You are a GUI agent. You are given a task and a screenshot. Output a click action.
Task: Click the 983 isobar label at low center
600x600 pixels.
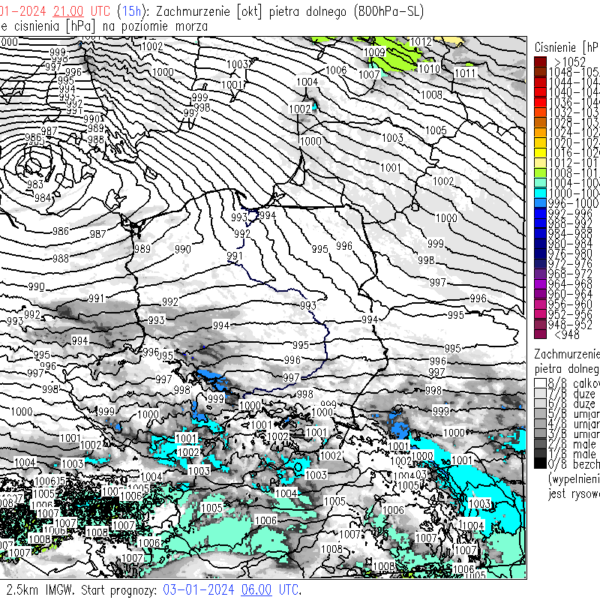click(x=35, y=184)
